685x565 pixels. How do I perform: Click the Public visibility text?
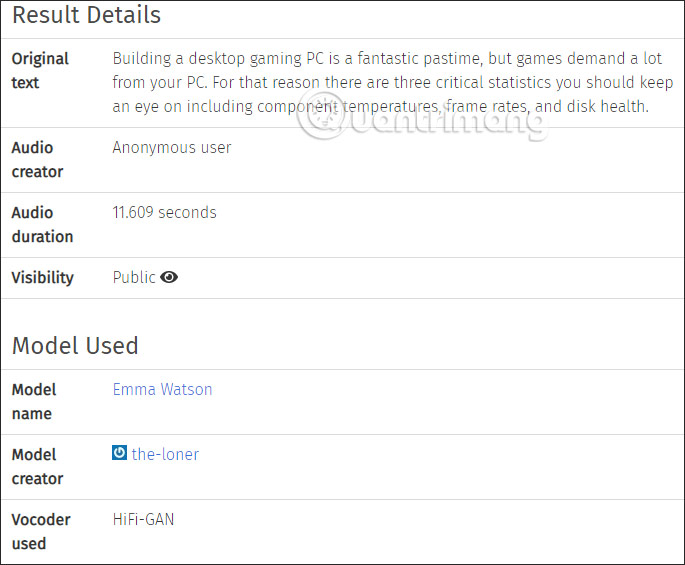[x=134, y=277]
